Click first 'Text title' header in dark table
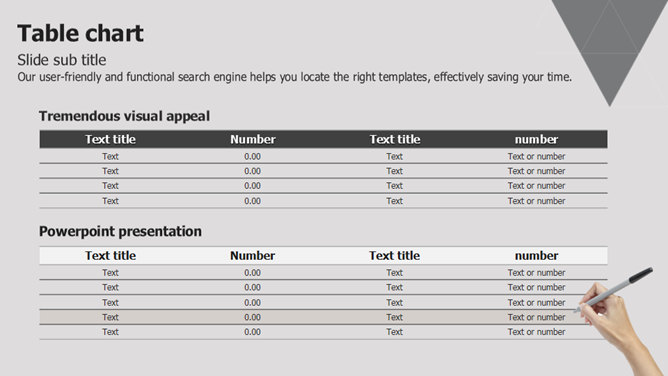 click(110, 139)
